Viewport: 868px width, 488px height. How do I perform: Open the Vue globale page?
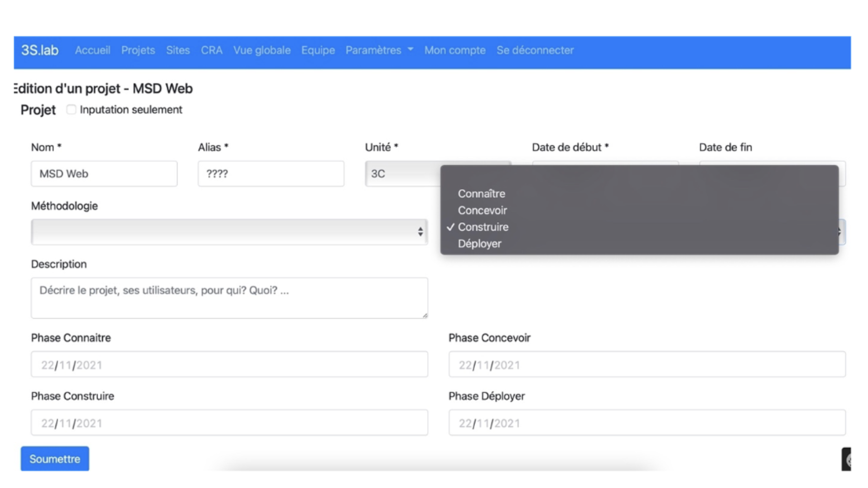tap(262, 50)
